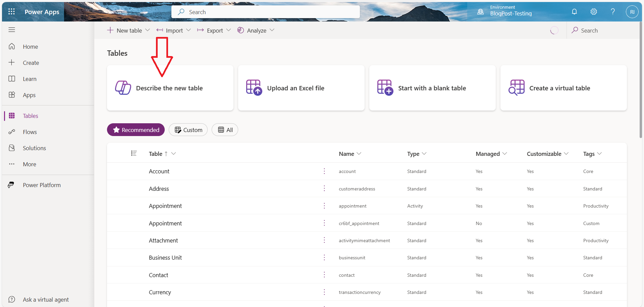Screen dimensions: 644x307
Task: Click the column options list icon
Action: tap(134, 153)
